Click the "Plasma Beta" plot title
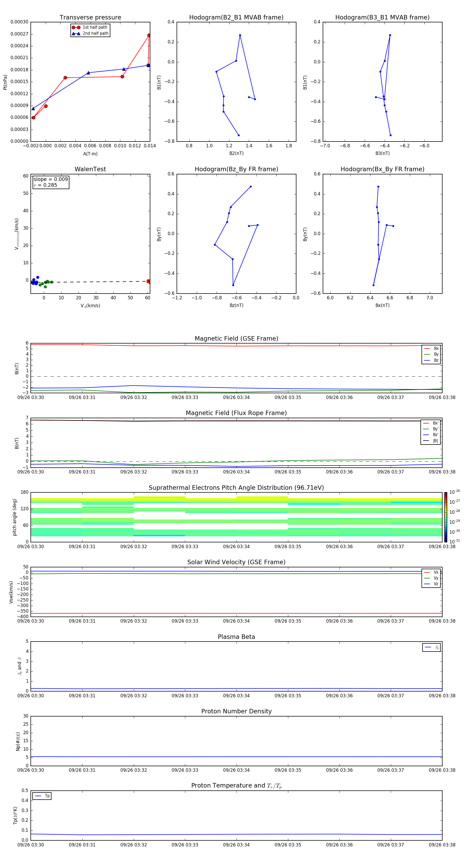473x868 pixels. pos(236,637)
